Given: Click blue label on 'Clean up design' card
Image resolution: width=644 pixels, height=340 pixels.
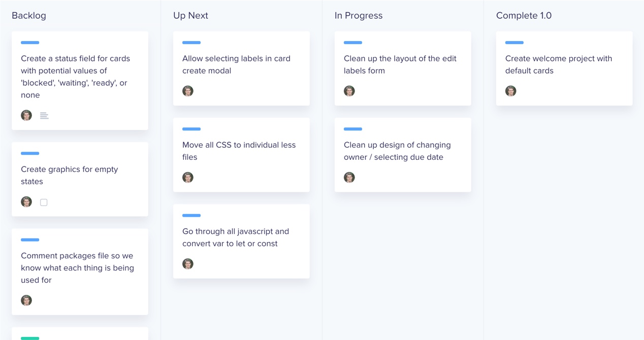Looking at the screenshot, I should (353, 129).
